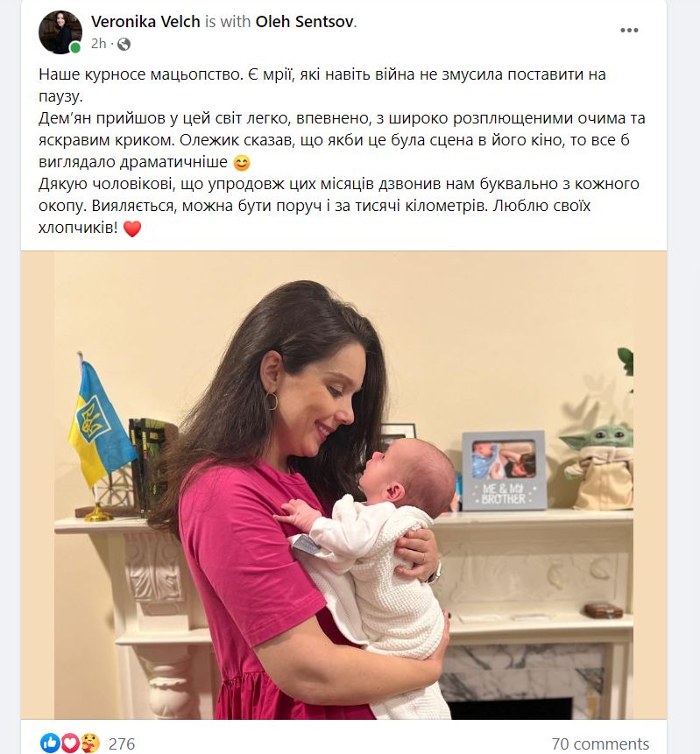
Task: Click the green online status dot
Action: click(x=75, y=47)
